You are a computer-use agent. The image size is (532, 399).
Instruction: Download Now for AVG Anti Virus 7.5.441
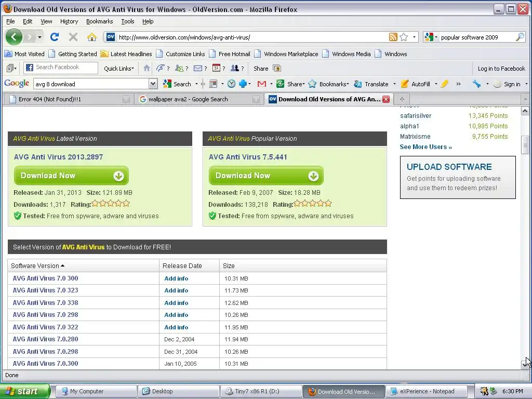tap(266, 176)
